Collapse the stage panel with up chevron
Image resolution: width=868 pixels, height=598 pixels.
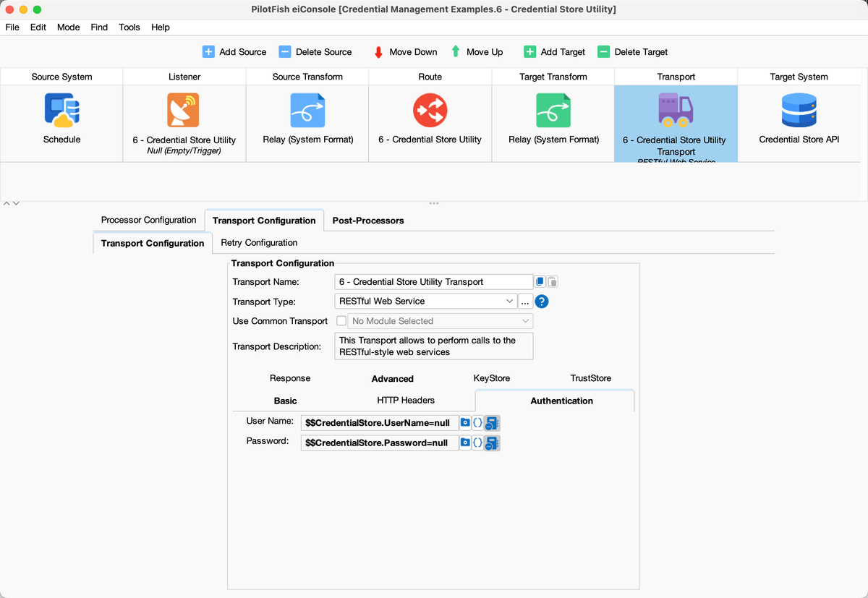7,203
